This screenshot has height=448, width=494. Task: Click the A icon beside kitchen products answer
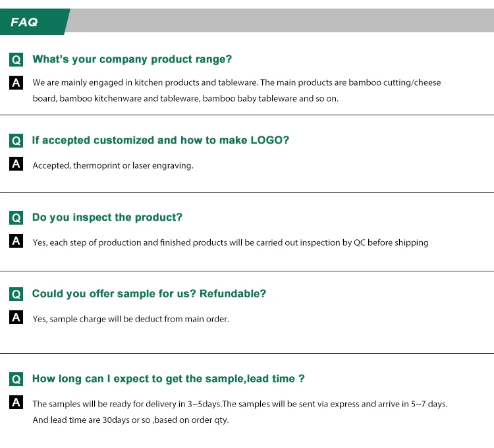click(x=16, y=83)
